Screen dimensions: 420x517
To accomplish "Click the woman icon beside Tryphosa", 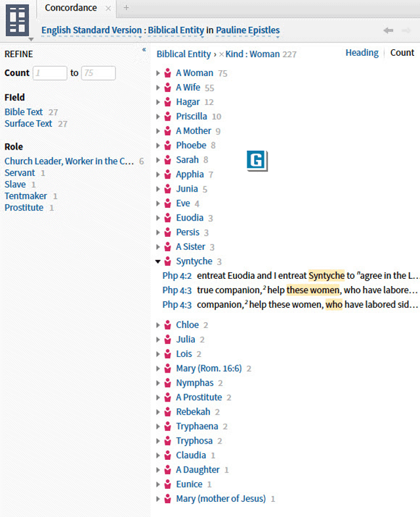I will click(168, 441).
